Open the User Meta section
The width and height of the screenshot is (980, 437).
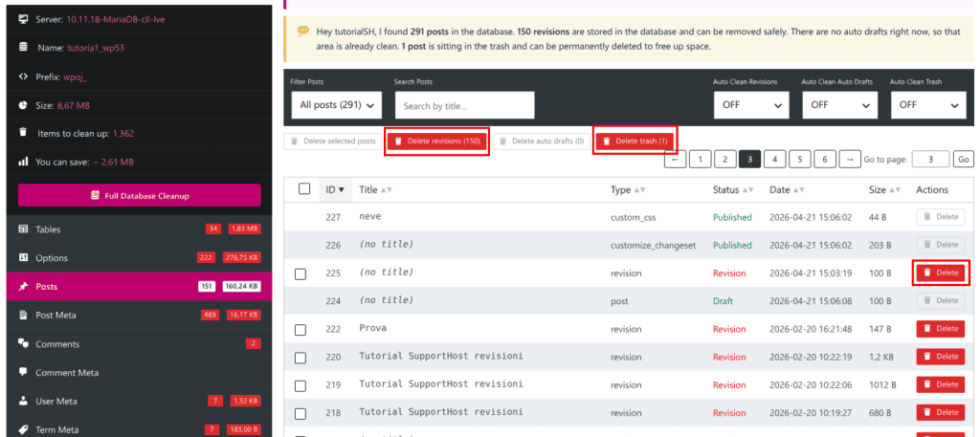[x=139, y=401]
